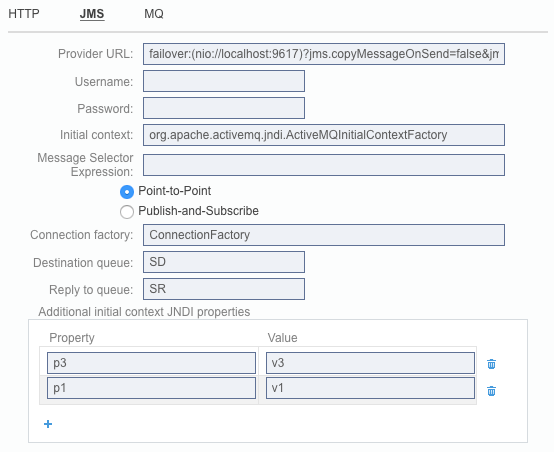Click the Message Selector Expression field

(324, 165)
